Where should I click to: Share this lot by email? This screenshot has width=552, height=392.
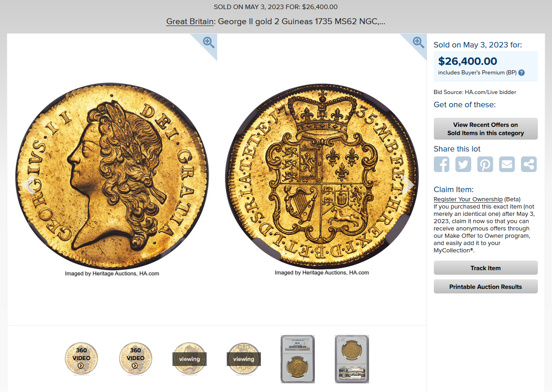click(507, 164)
